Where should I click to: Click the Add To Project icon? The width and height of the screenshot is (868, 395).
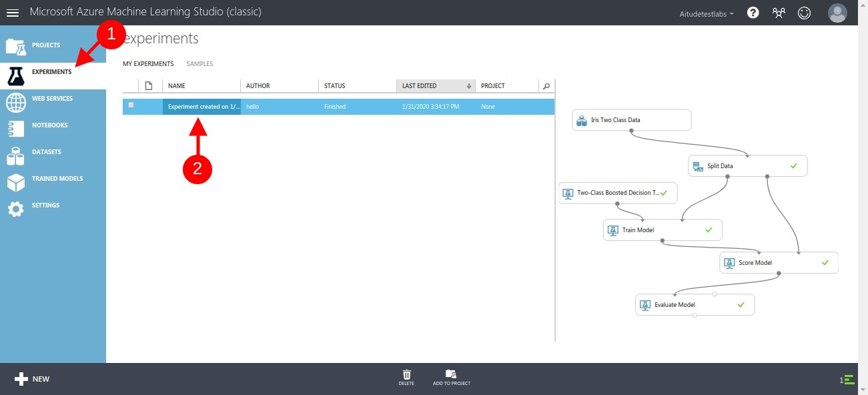tap(451, 377)
